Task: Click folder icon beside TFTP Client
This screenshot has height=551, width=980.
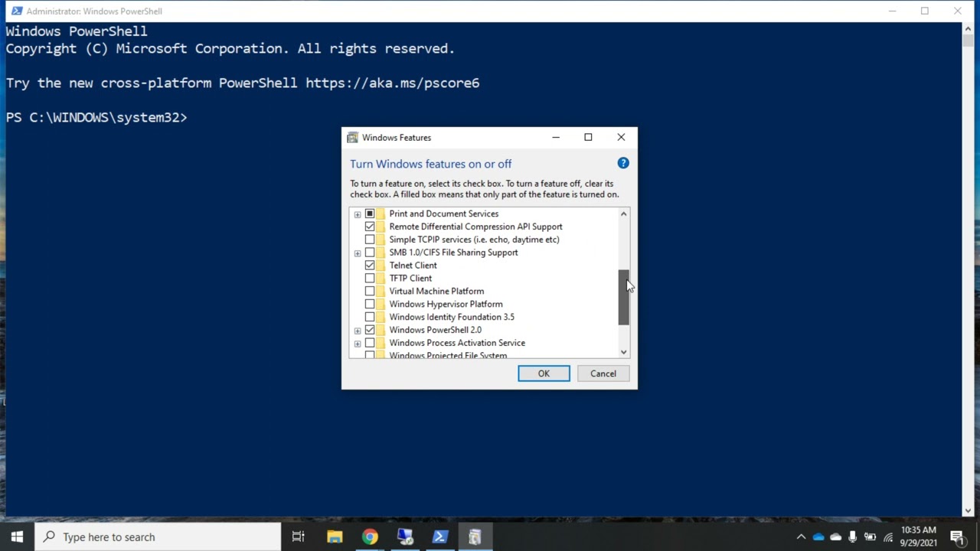Action: [x=381, y=279]
